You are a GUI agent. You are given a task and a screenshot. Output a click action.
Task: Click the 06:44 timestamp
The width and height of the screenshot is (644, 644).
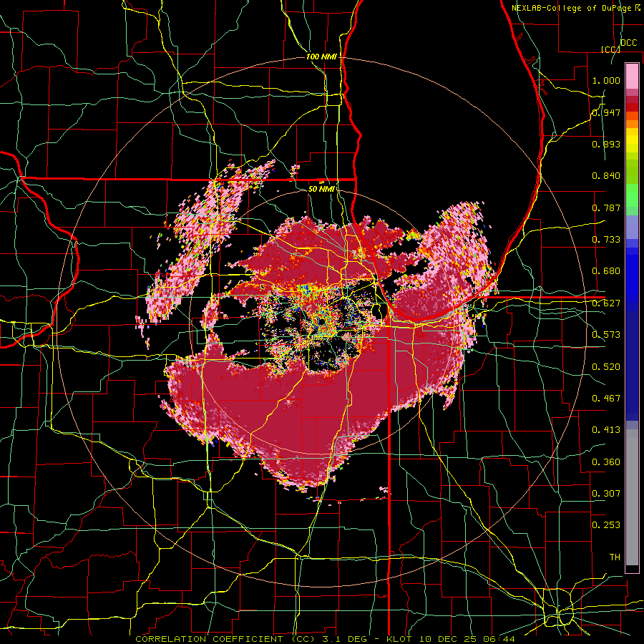tap(499, 639)
